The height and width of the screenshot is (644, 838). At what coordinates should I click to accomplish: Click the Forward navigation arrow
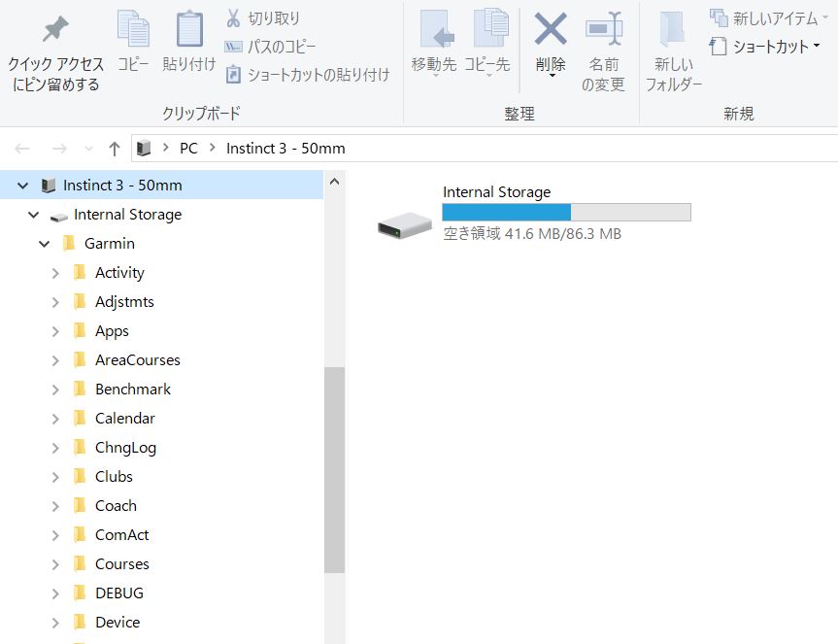59,148
